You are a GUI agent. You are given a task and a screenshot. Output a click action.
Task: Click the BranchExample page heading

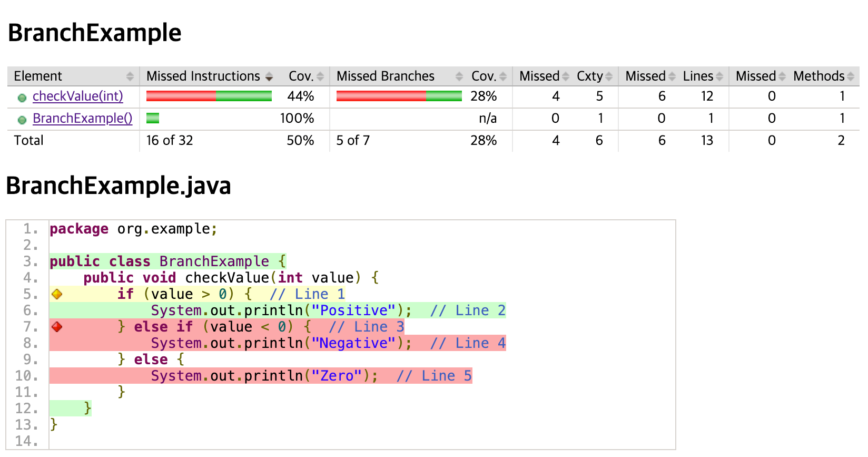tap(95, 33)
